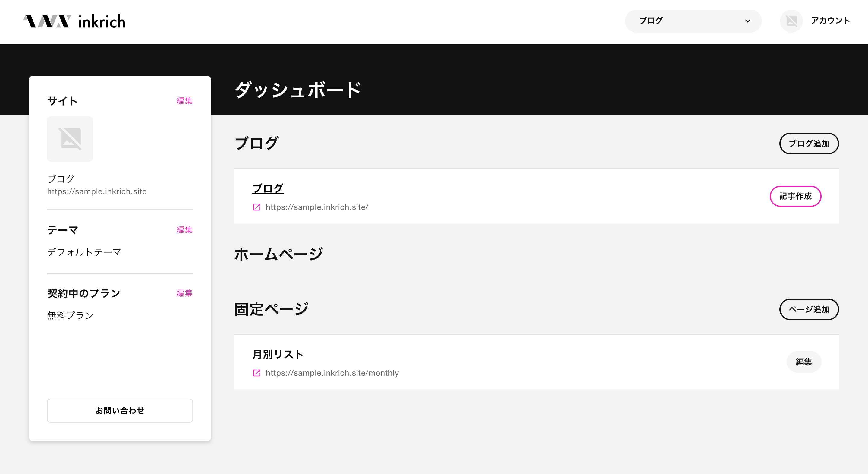Open the underlined ブログ title link
This screenshot has width=868, height=474.
[268, 188]
